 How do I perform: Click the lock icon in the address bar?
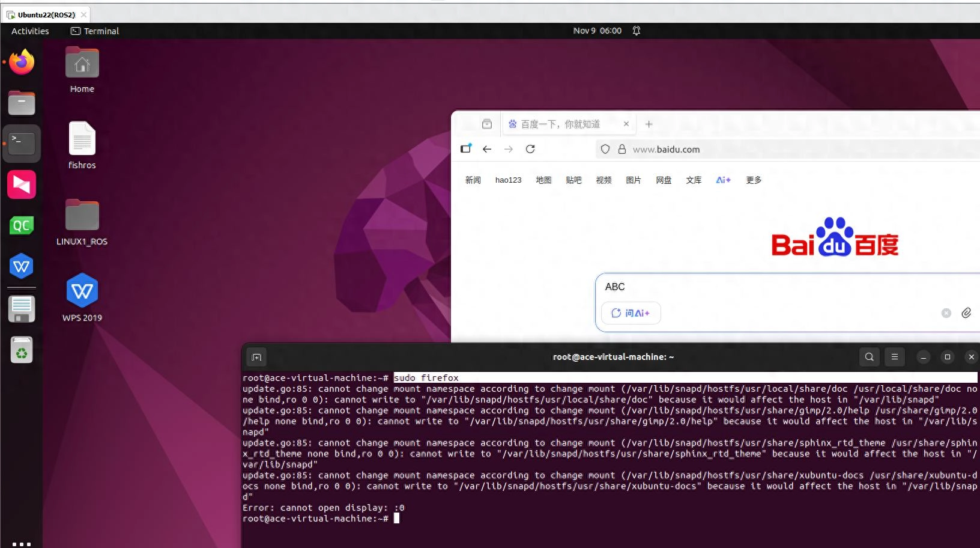coord(622,149)
